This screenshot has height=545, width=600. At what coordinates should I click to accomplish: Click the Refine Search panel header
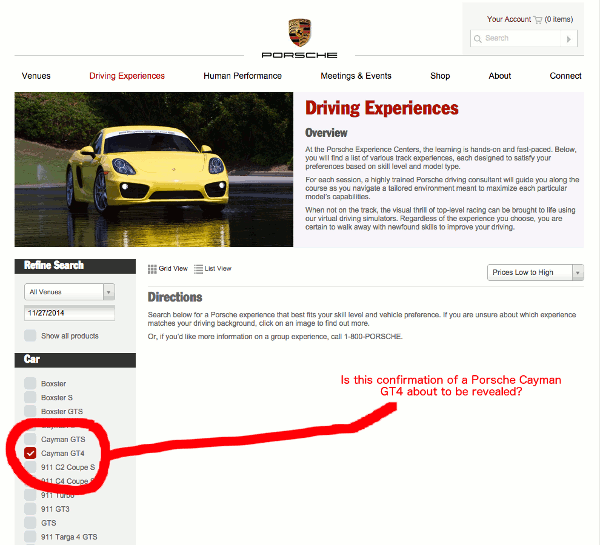75,266
